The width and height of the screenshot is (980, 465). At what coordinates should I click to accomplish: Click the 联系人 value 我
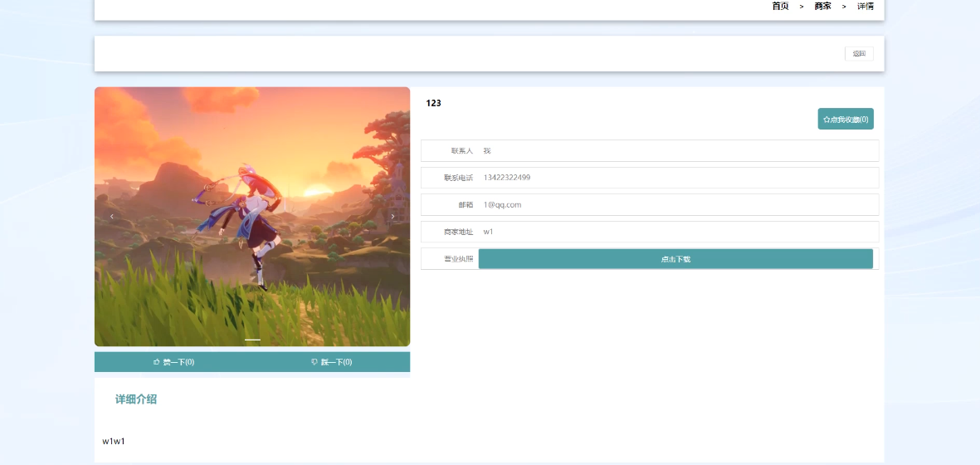(x=487, y=150)
